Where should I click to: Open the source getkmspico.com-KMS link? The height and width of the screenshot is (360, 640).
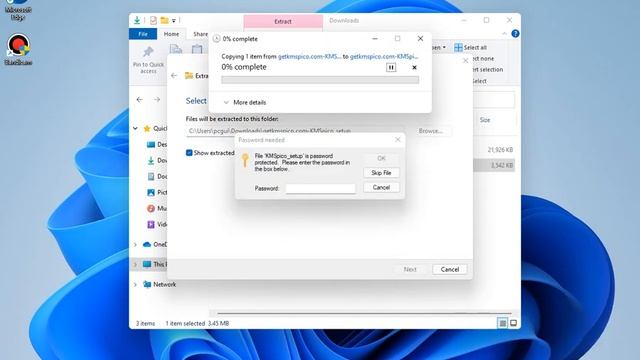309,56
